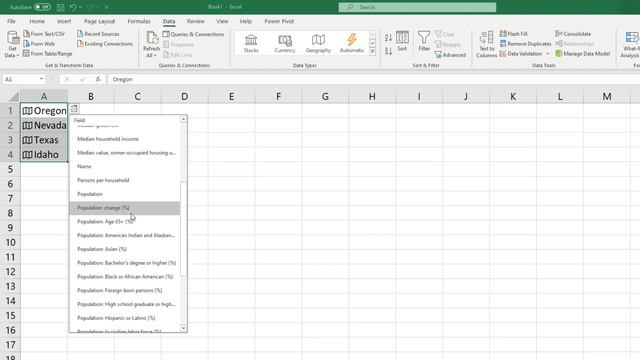Open Customize Quick Access Toolbar dropdown
This screenshot has width=640, height=360.
pyautogui.click(x=107, y=7)
